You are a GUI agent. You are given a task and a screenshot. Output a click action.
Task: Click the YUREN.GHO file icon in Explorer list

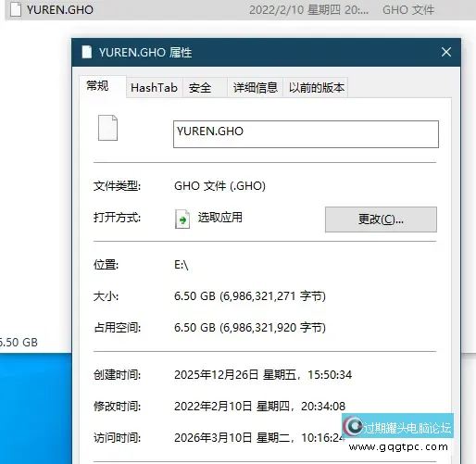pyautogui.click(x=16, y=9)
